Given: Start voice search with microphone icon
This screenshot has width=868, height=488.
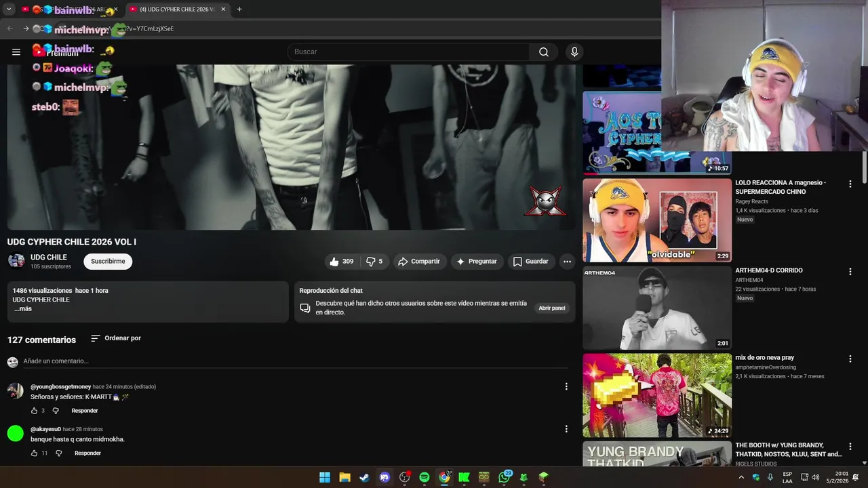Looking at the screenshot, I should [574, 52].
